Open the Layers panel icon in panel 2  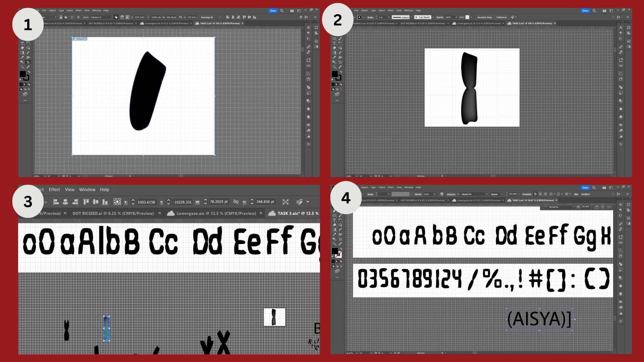tap(621, 117)
